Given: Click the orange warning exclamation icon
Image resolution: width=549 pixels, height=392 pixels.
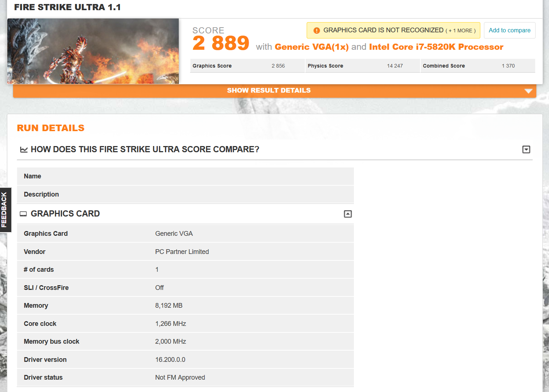Looking at the screenshot, I should 316,31.
